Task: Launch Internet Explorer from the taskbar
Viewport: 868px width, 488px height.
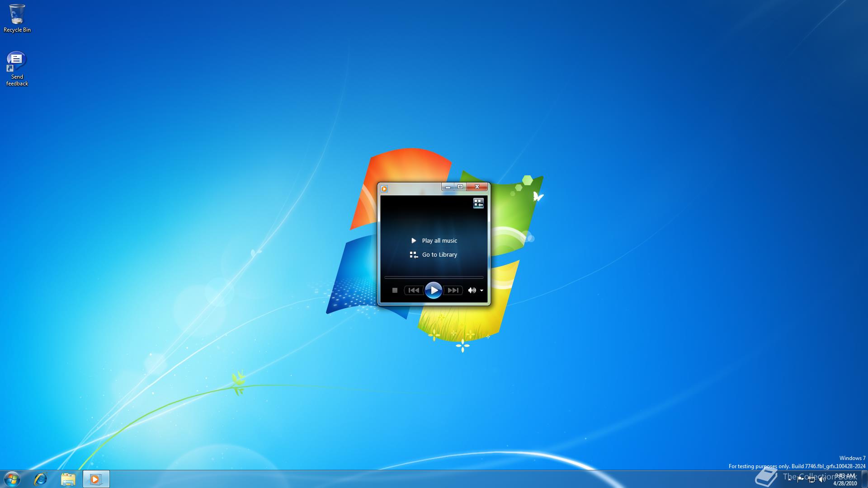Action: click(41, 479)
